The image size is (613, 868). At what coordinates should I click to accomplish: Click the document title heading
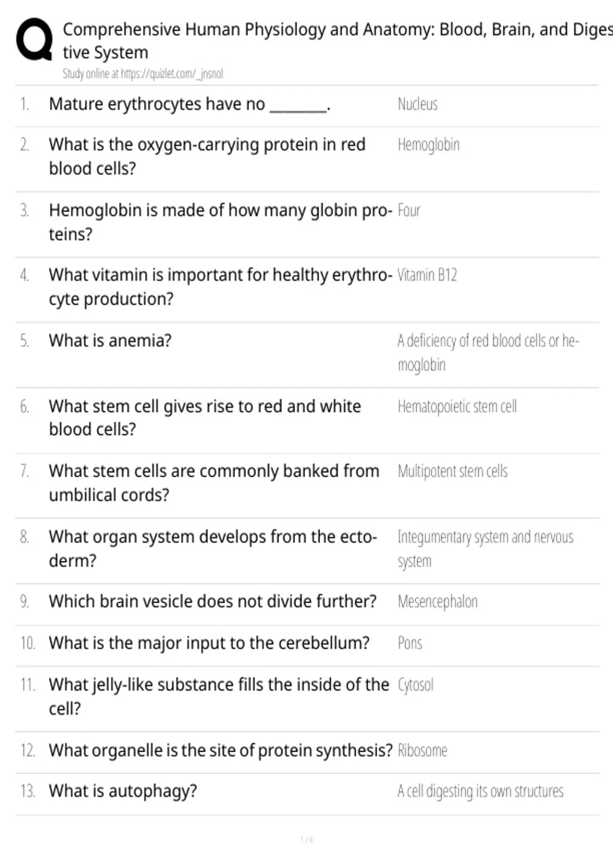(337, 41)
